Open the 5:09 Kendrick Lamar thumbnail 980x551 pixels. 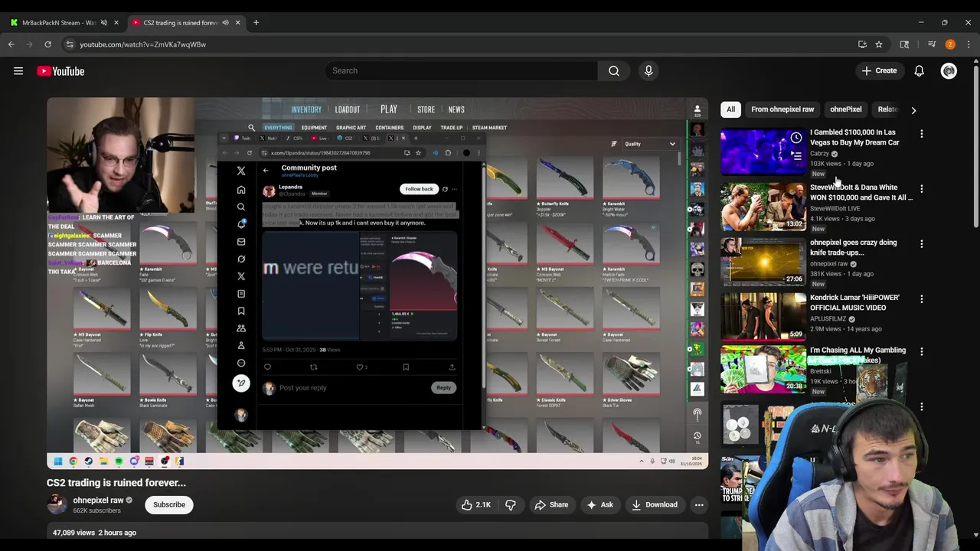point(763,318)
